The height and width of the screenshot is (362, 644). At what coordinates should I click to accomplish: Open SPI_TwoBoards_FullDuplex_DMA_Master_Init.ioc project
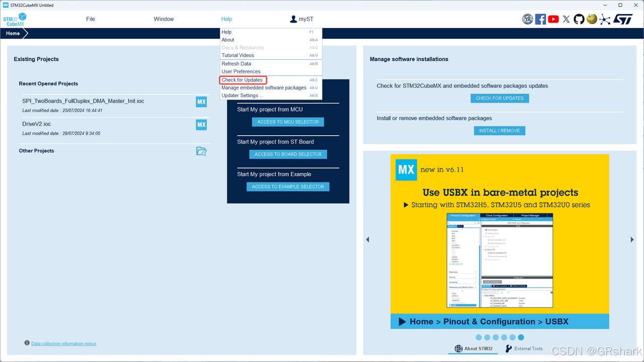point(83,101)
